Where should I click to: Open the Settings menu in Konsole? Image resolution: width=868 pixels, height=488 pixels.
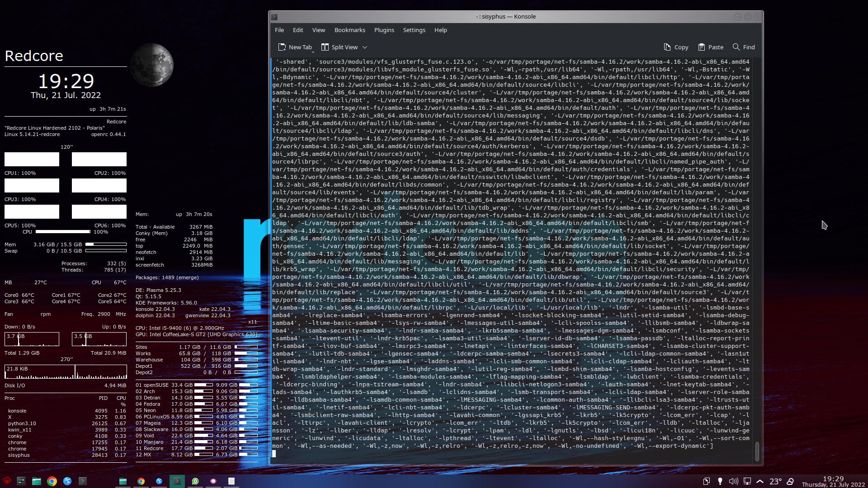click(x=414, y=30)
